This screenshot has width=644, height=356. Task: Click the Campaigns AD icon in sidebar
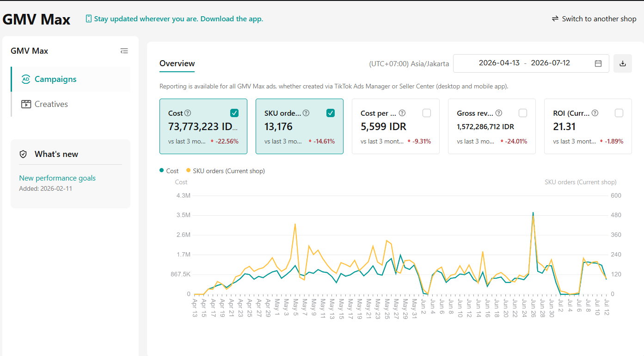(26, 79)
